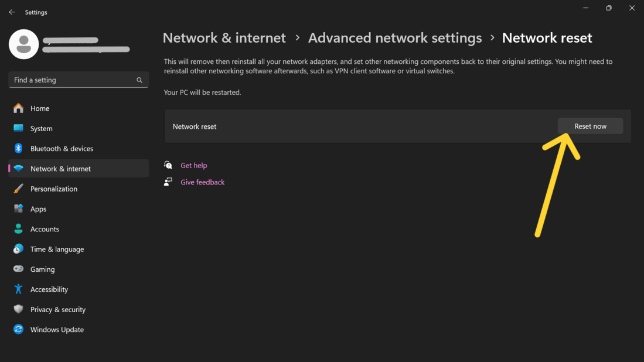This screenshot has height=362, width=644.
Task: Select the Privacy & security shield icon
Action: click(x=19, y=309)
